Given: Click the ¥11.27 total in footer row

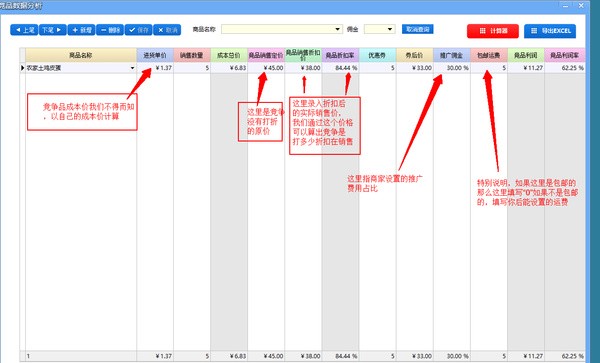Looking at the screenshot, I should tap(526, 356).
